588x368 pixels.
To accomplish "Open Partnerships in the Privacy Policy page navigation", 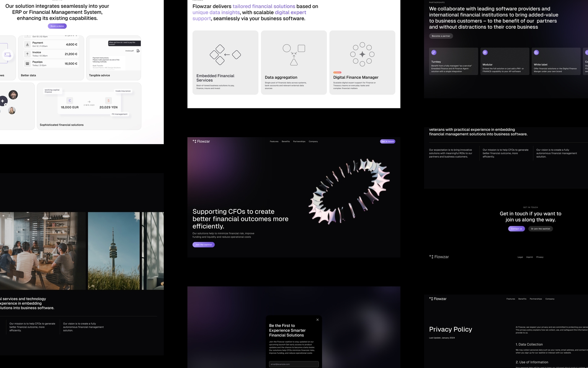I will coord(536,299).
